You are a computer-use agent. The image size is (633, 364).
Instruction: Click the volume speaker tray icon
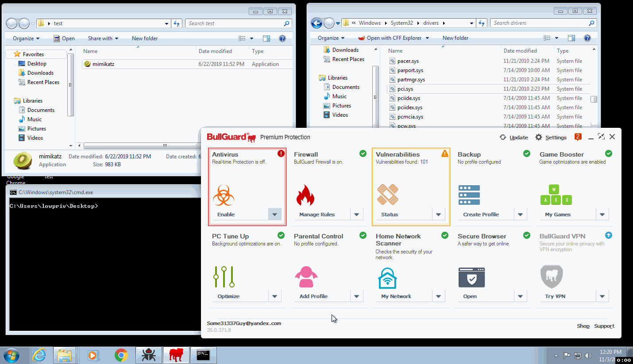coord(588,355)
